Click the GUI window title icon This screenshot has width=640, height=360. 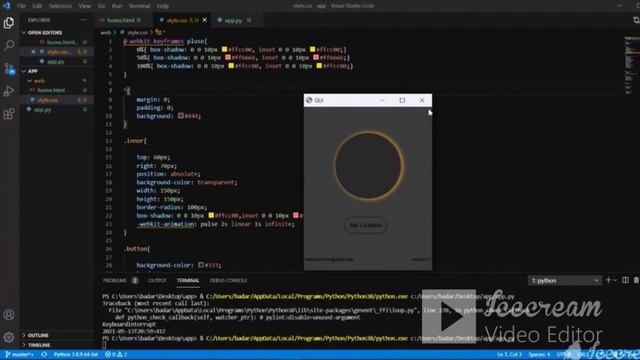tap(309, 100)
